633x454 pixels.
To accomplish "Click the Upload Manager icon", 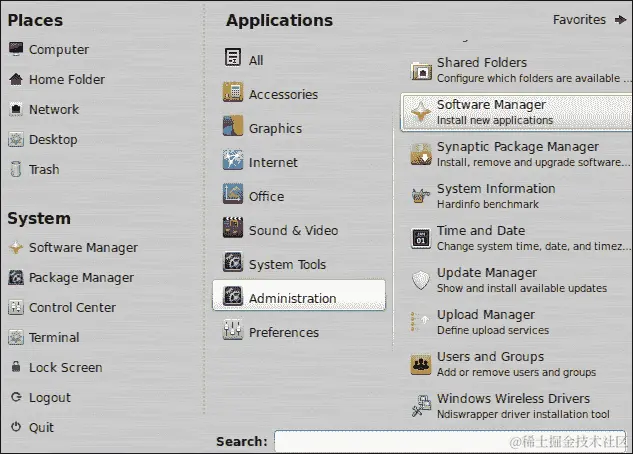I will (x=420, y=322).
